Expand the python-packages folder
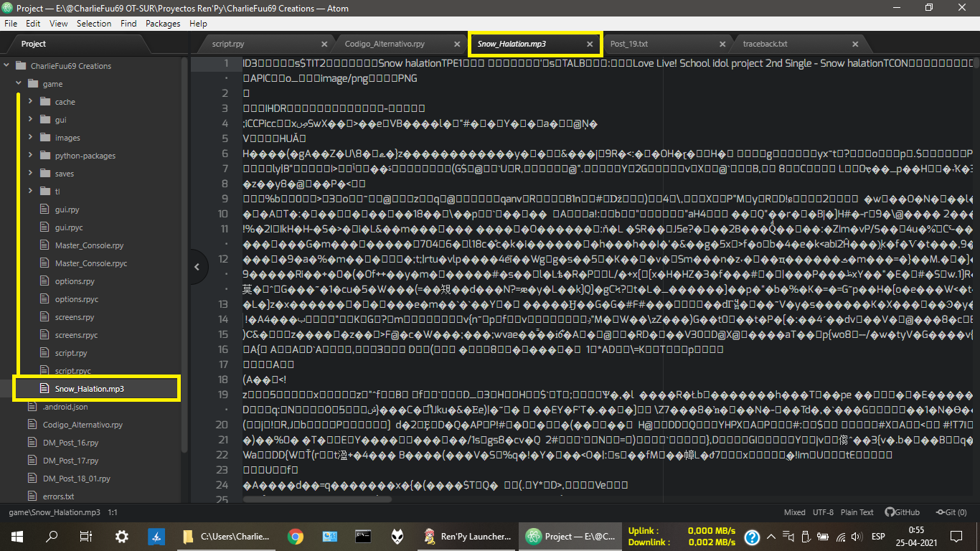The height and width of the screenshot is (551, 980). 31,156
